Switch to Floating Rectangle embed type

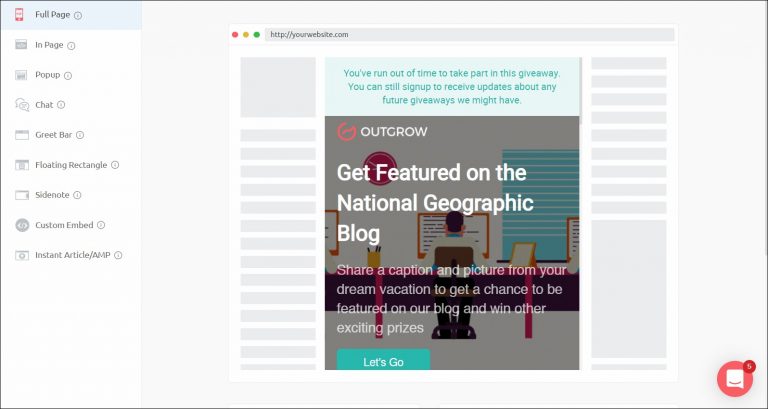click(70, 165)
